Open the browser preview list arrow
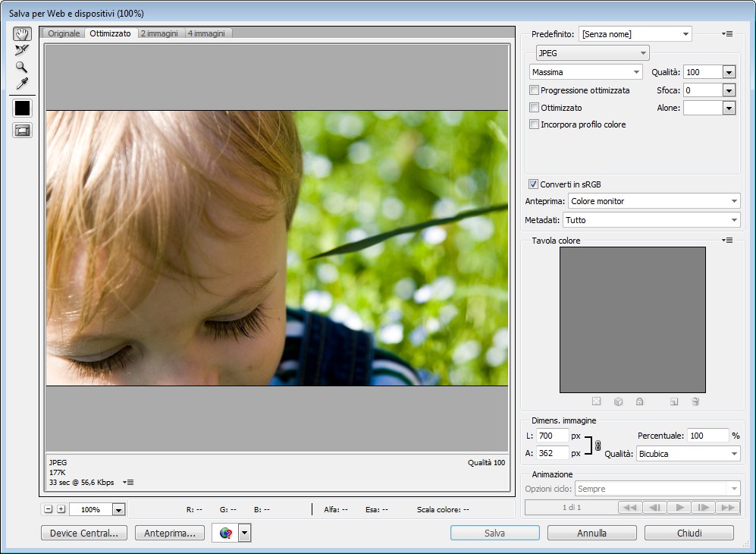Screen dimensions: 756x554 tap(244, 533)
